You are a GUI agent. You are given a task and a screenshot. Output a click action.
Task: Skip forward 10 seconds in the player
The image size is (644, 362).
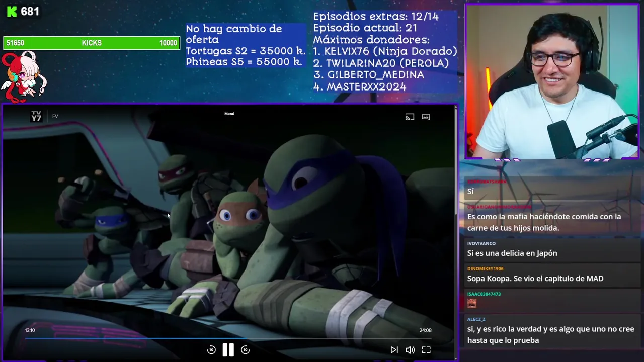point(245,350)
